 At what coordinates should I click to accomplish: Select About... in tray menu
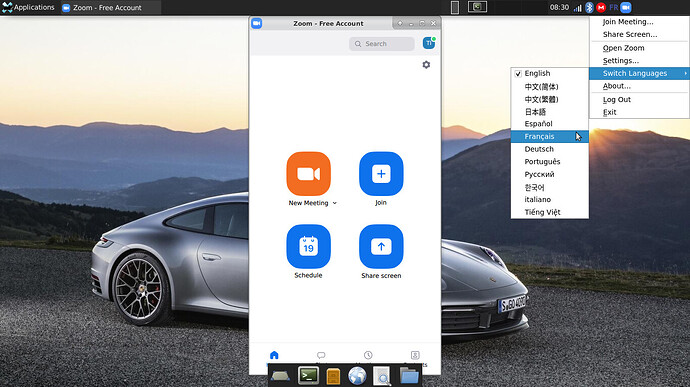pos(639,86)
